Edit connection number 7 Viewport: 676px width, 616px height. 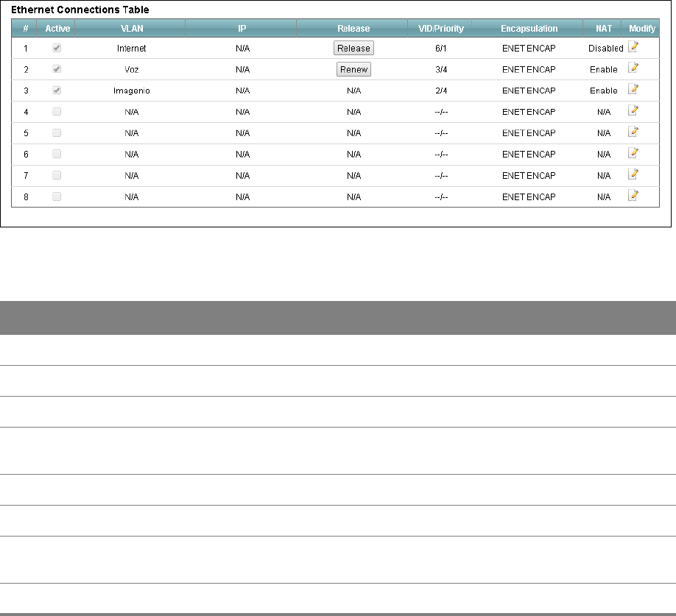(x=633, y=174)
